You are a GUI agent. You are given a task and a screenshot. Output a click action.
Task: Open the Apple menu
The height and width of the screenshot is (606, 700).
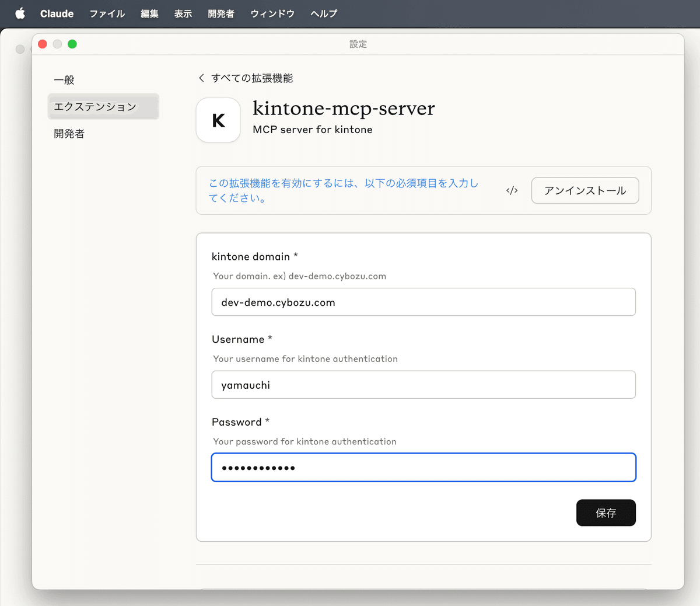[x=20, y=13]
